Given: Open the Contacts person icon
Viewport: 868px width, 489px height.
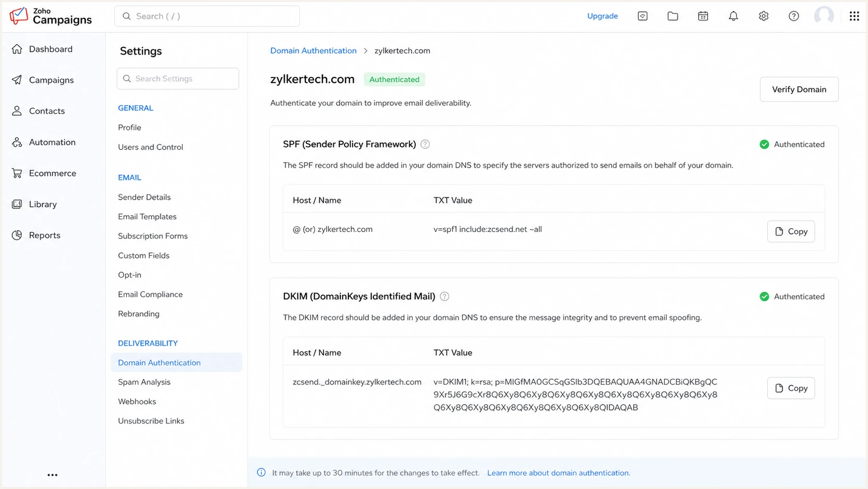Looking at the screenshot, I should [17, 111].
